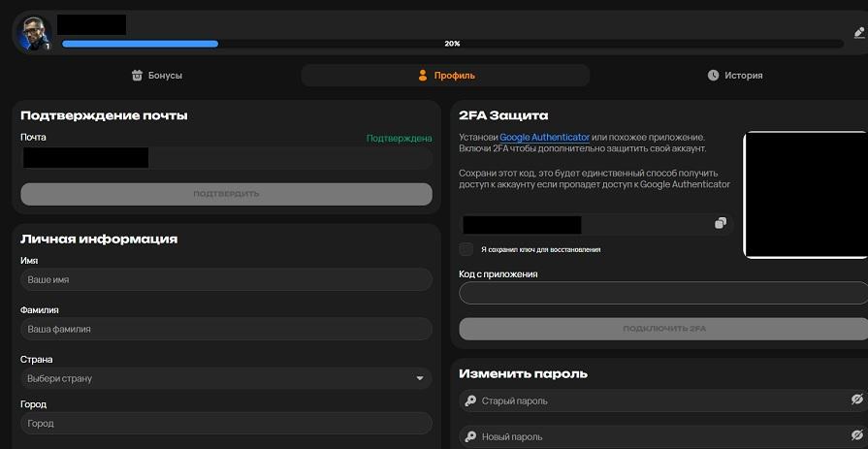
Task: Check 'Я сохранил ключ для восстановления' box
Action: pos(466,249)
